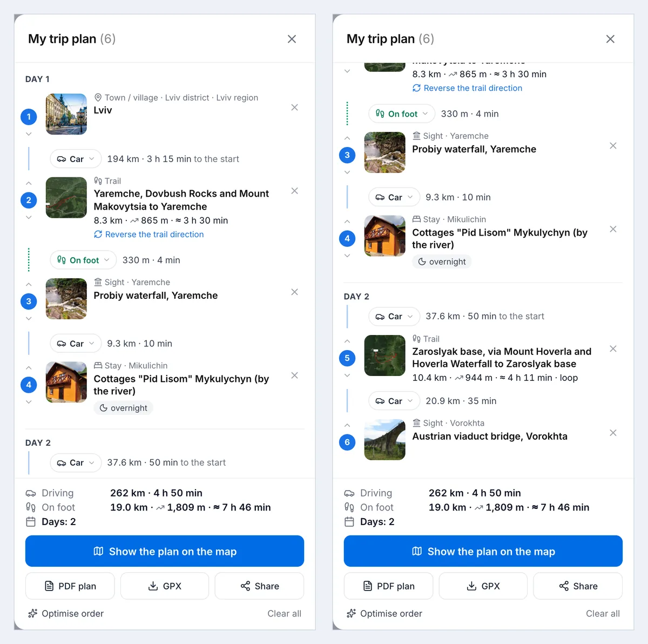Click Optimise order in the right panel
The height and width of the screenshot is (644, 648).
pos(384,613)
